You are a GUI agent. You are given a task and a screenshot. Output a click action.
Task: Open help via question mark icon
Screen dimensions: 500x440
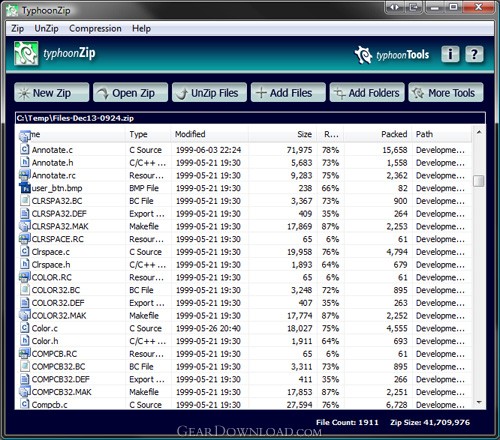(x=474, y=54)
